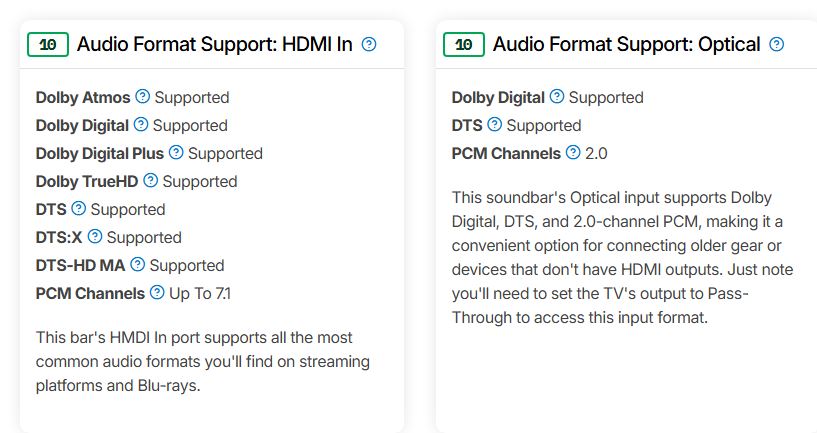Click the DTS:X question mark icon

tap(95, 237)
